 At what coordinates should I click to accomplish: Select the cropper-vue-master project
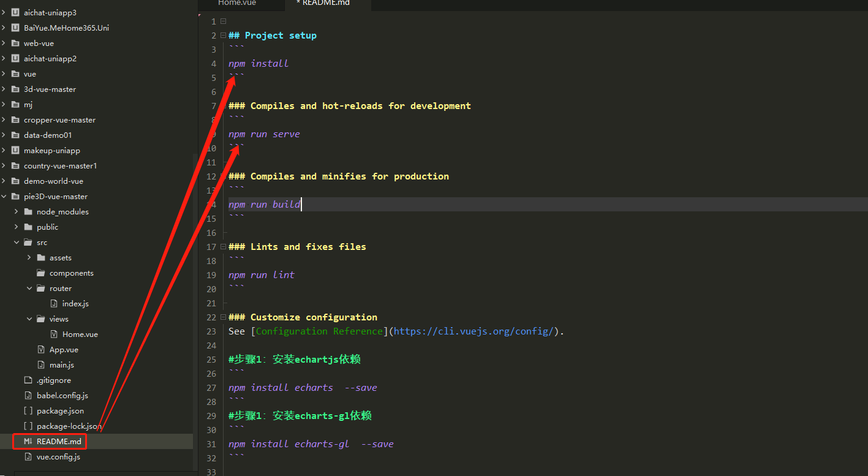[59, 119]
